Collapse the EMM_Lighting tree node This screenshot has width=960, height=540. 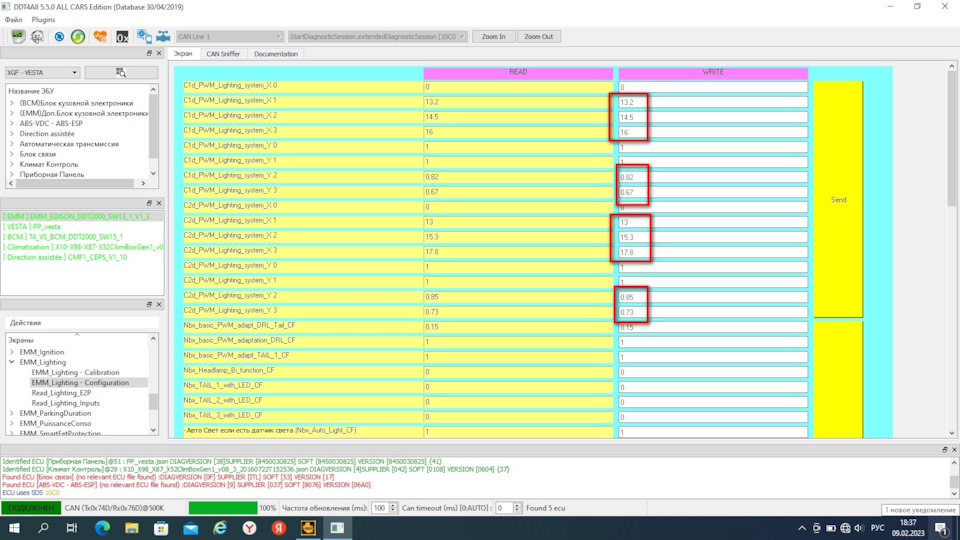[12, 362]
